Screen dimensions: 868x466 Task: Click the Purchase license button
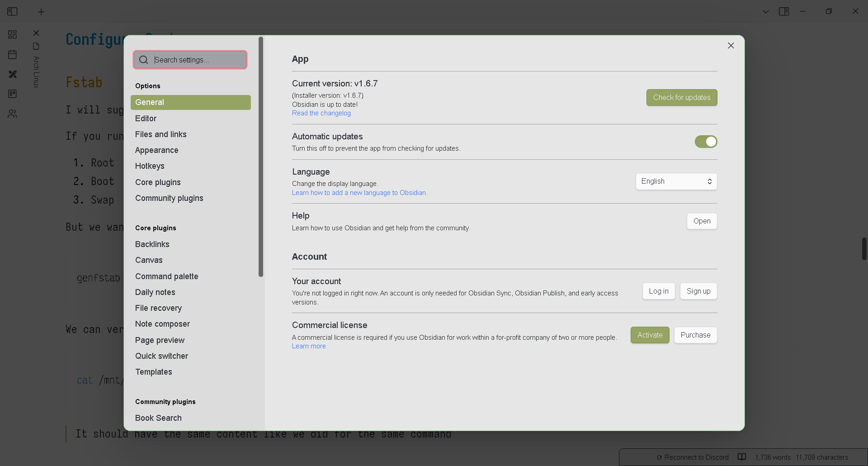(x=695, y=335)
